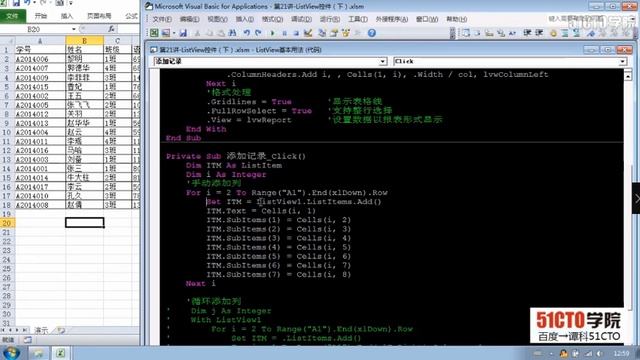This screenshot has height=360, width=640.
Task: Open the 帮助 menu in VBA editor
Action: [456, 19]
